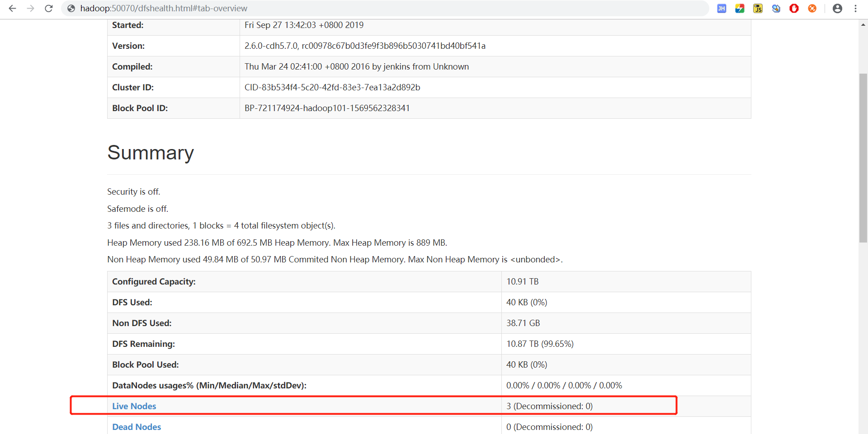The height and width of the screenshot is (434, 868).
Task: Click the 'Block Pool ID:' label
Action: [140, 108]
